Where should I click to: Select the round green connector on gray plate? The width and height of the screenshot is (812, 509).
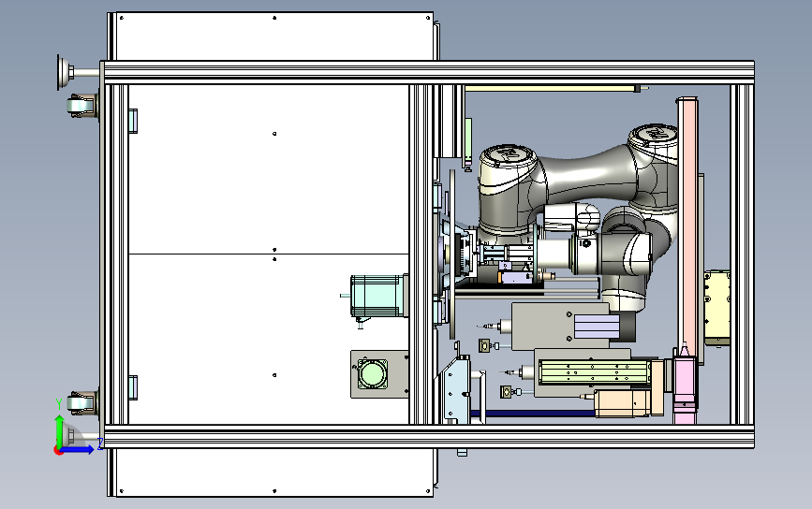coord(373,374)
